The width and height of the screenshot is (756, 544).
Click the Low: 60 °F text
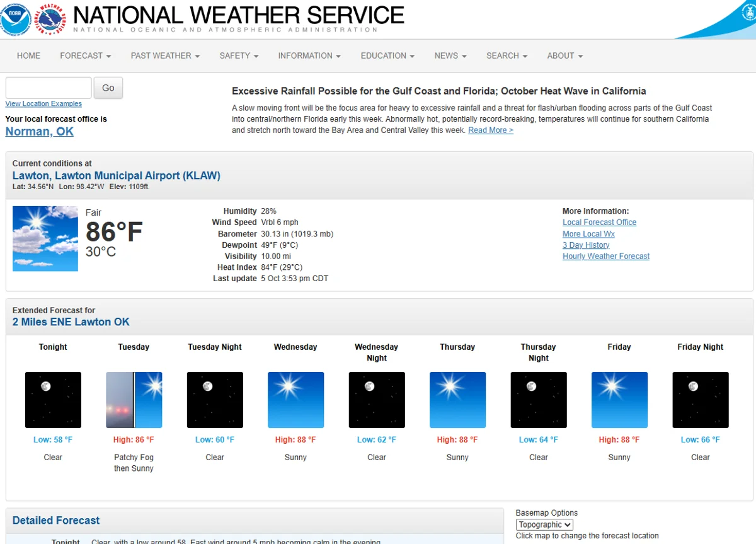pos(215,440)
